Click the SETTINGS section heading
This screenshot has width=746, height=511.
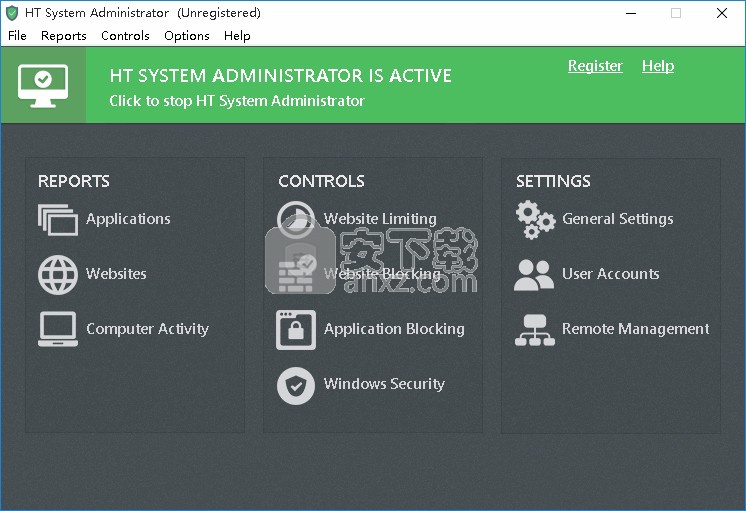coord(553,181)
